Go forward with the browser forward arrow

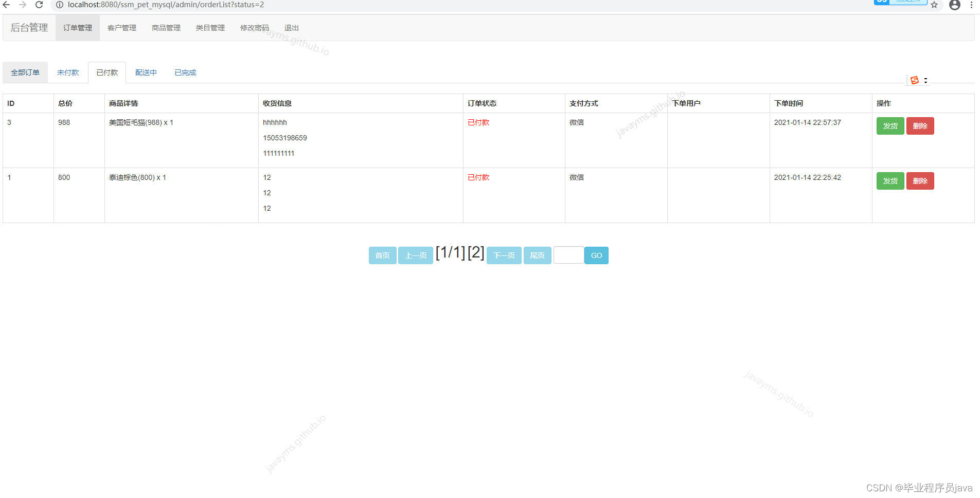[x=23, y=5]
